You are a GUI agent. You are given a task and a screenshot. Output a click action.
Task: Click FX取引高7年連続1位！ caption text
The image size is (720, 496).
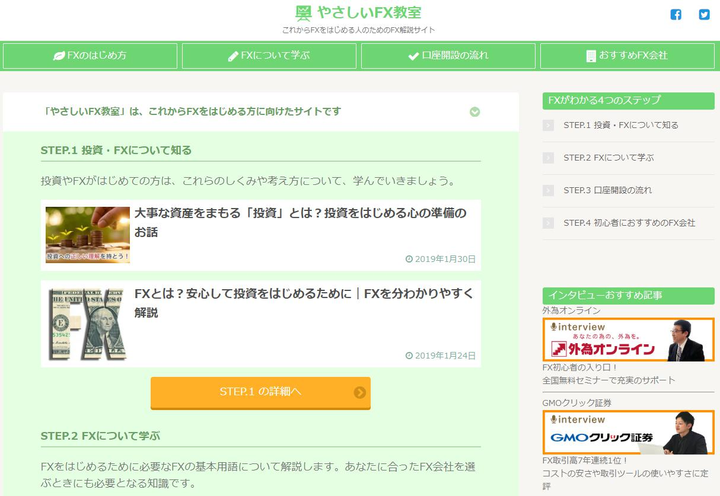(585, 461)
